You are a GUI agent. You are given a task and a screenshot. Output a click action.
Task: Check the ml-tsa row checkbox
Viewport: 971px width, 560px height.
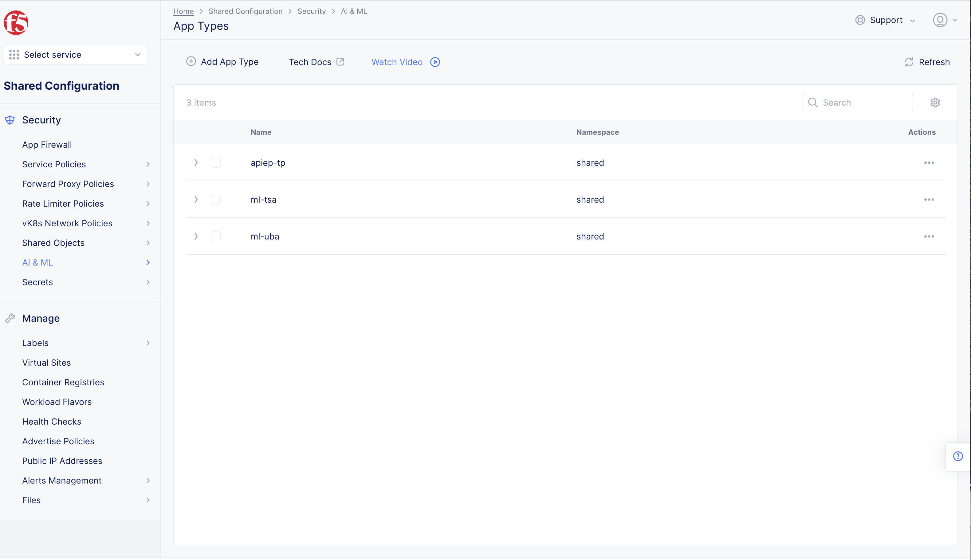tap(215, 199)
